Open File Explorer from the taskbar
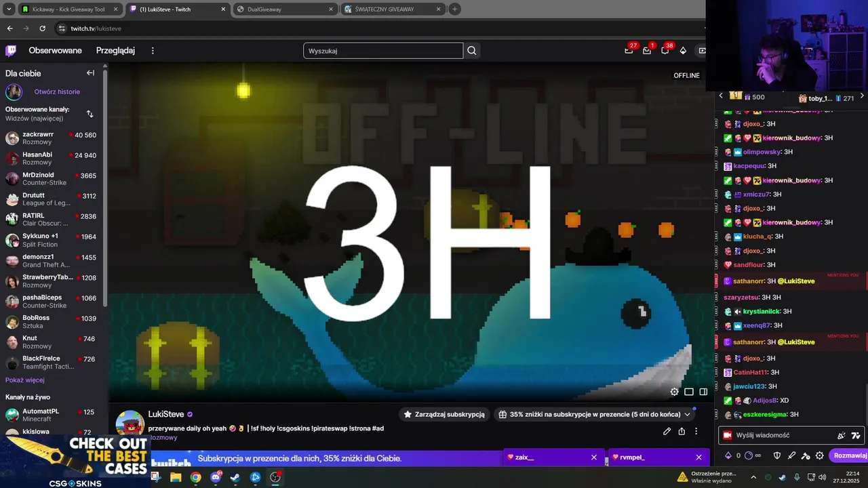 click(x=176, y=477)
